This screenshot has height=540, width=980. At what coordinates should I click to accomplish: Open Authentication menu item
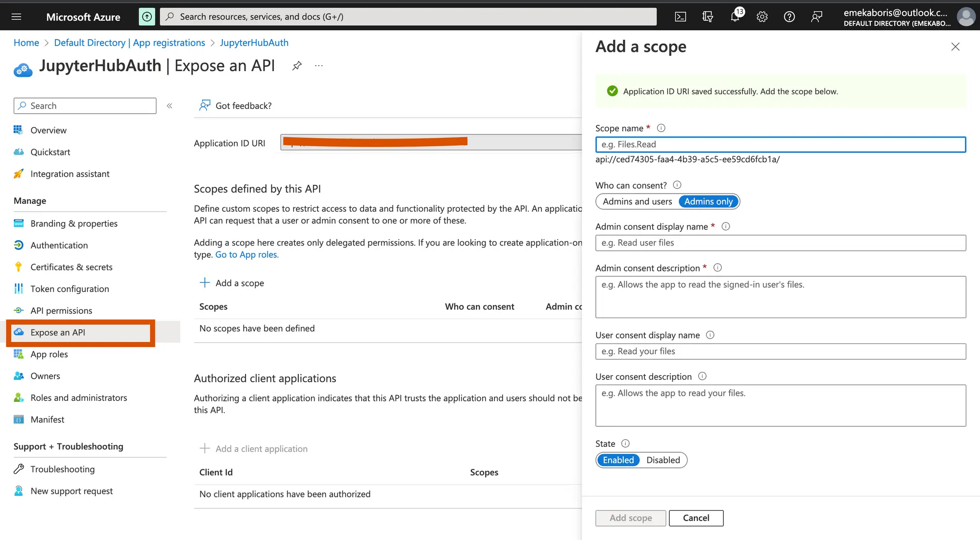[59, 245]
